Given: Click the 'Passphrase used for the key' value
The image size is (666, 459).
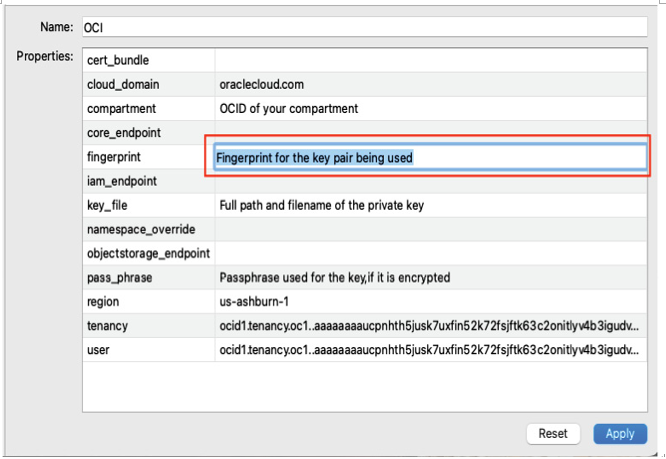Looking at the screenshot, I should (335, 278).
